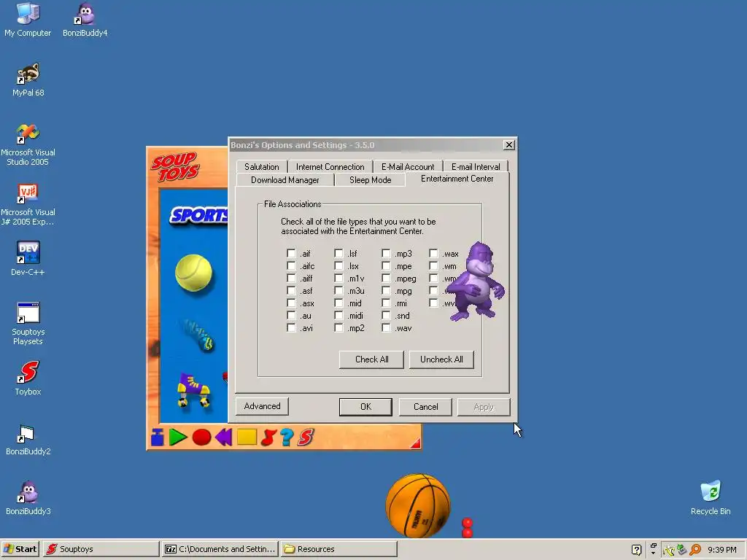Image resolution: width=747 pixels, height=560 pixels.
Task: Click the network computer tray icon
Action: coord(682,550)
